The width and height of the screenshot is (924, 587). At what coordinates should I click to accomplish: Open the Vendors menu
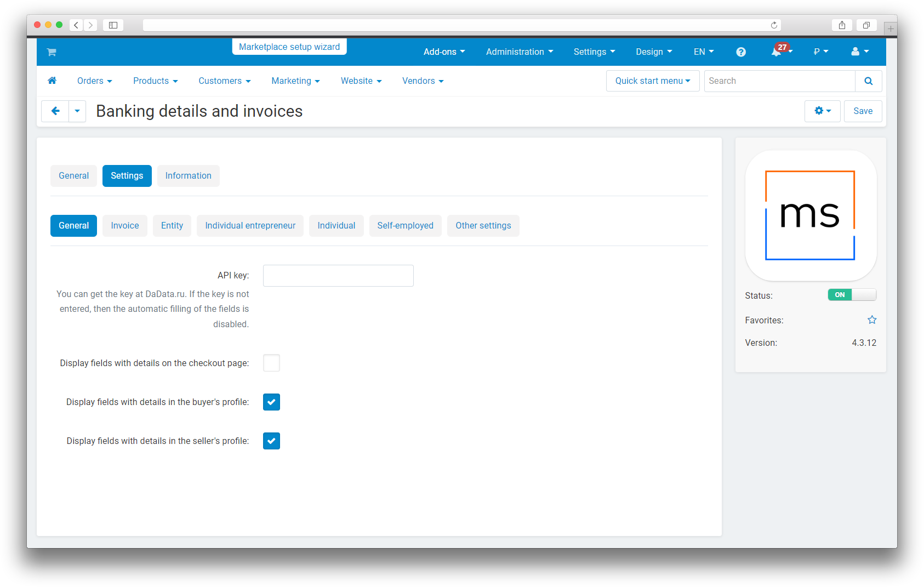[x=423, y=81]
